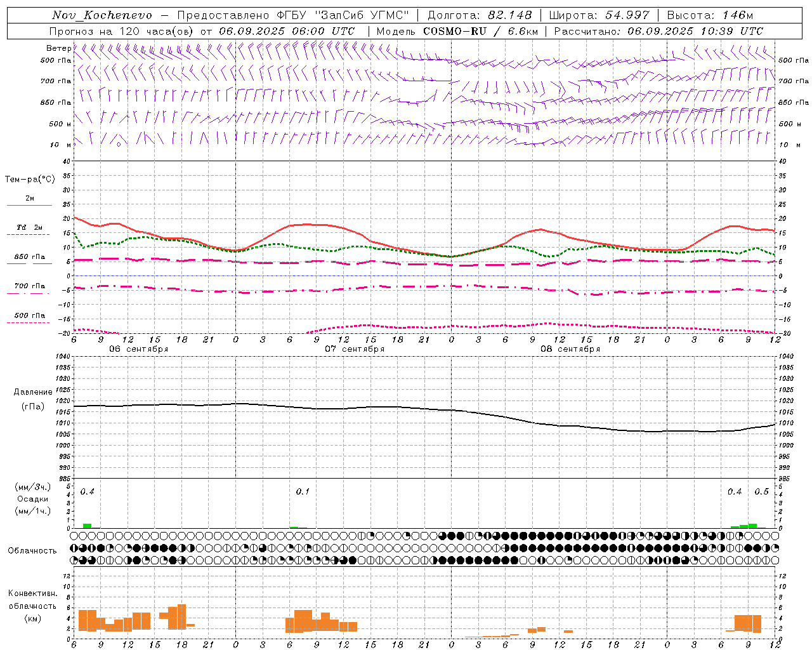812x650 pixels.
Task: Select the provider text ФГБУ "ЗапСиб УГМС"
Action: 343,15
